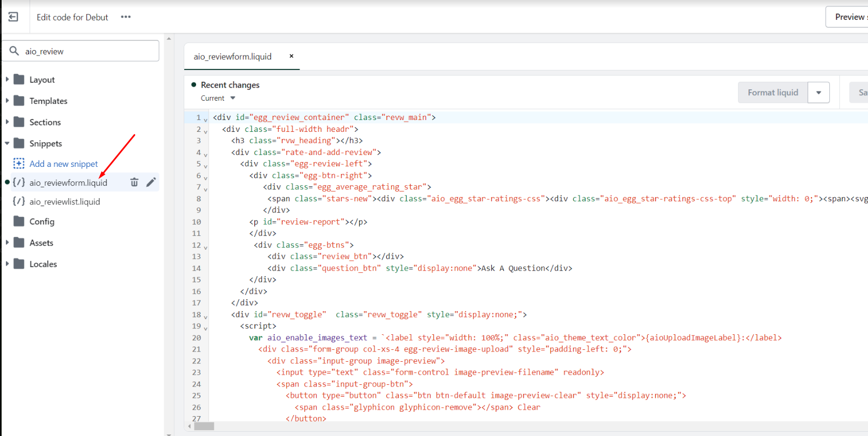Click the <script> tag on line 19
The height and width of the screenshot is (436, 868).
click(x=258, y=326)
